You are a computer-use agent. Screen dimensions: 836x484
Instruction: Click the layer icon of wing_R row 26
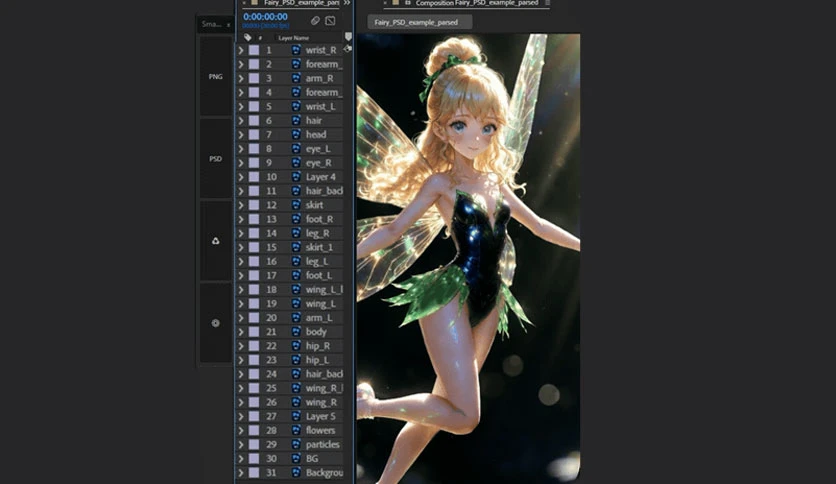point(296,402)
